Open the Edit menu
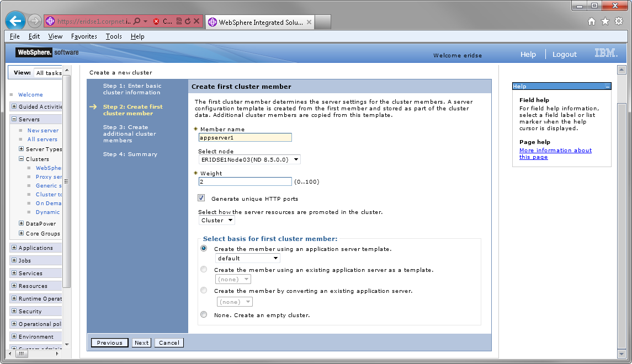632x364 pixels. click(x=34, y=36)
